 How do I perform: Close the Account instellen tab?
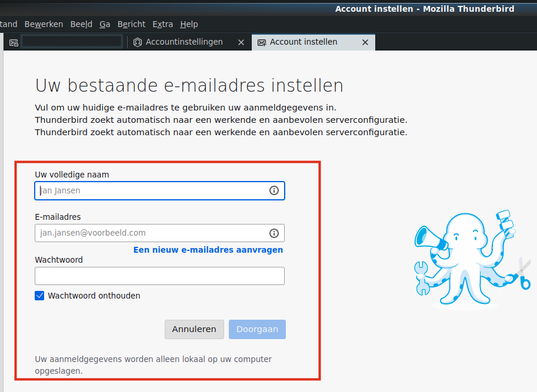pos(365,42)
